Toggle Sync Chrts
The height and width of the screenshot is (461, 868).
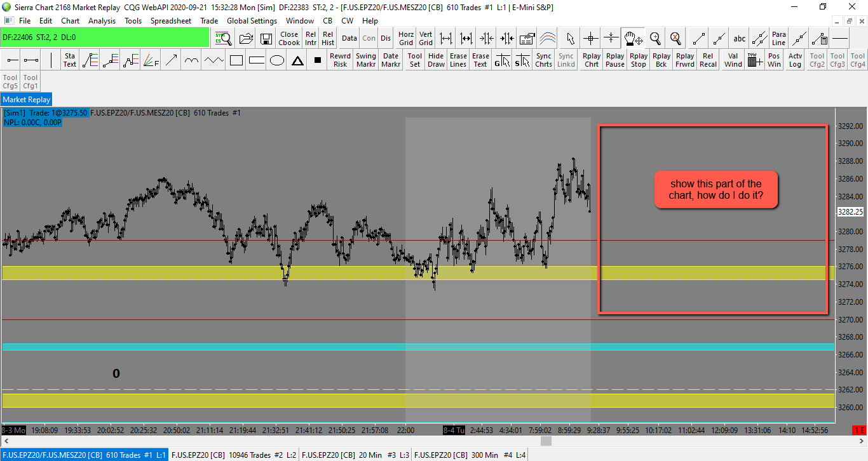543,60
